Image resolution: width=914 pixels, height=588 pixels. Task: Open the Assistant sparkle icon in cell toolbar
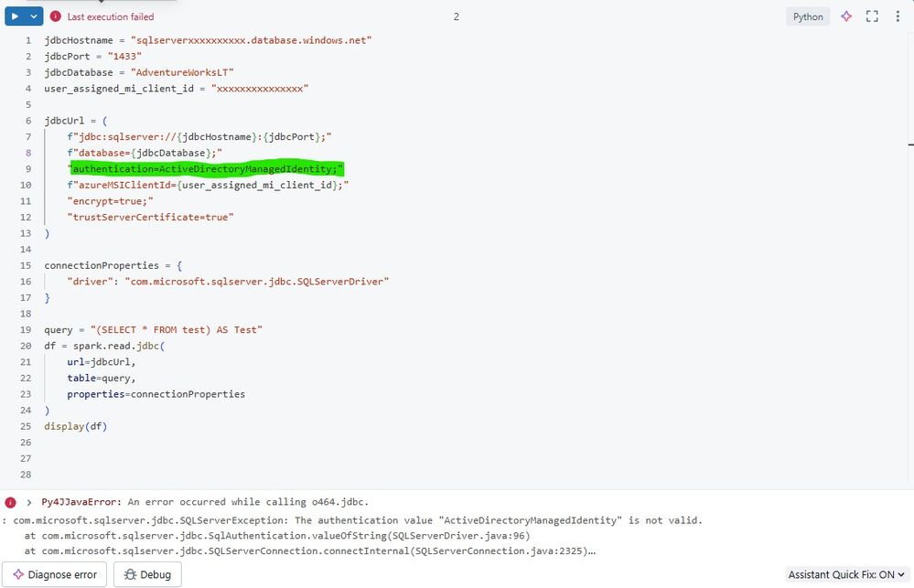click(846, 16)
